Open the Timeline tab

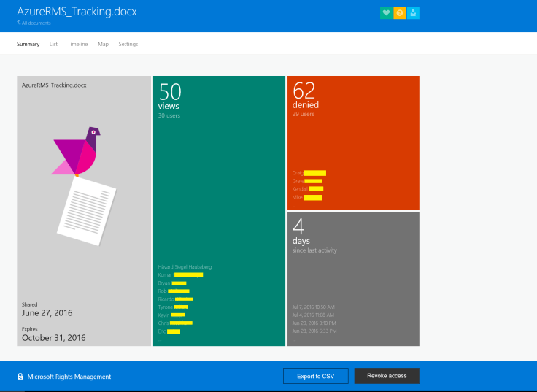[x=77, y=44]
